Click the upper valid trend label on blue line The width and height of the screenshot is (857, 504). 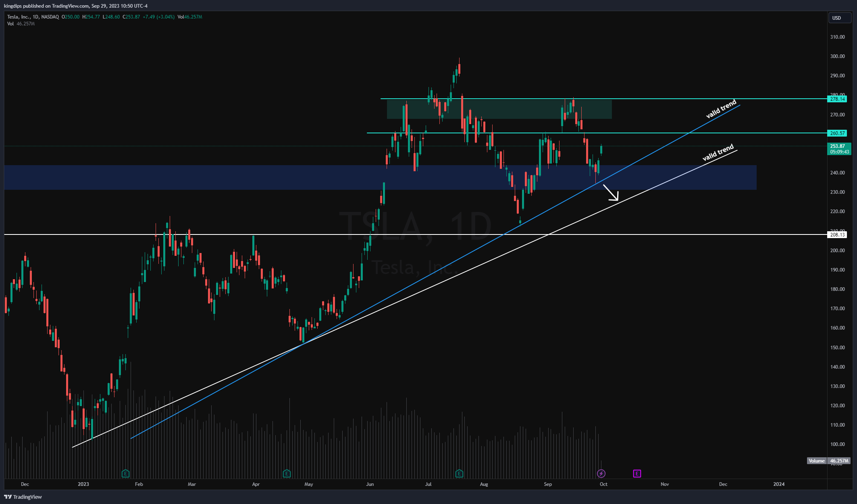pyautogui.click(x=721, y=109)
